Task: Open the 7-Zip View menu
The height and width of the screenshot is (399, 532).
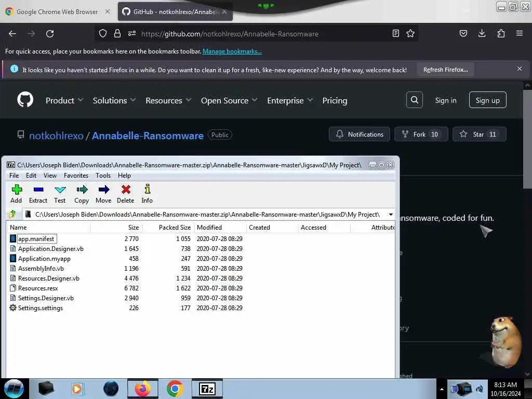Action: (50, 176)
